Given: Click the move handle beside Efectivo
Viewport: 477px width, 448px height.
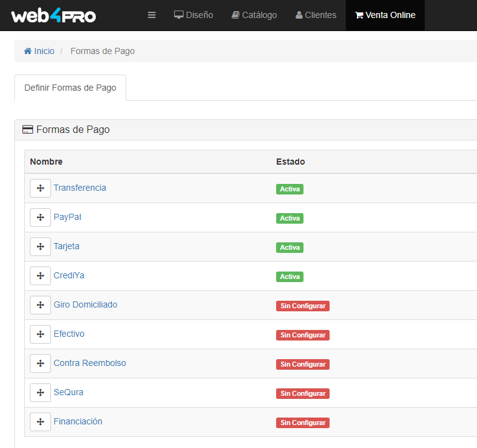Looking at the screenshot, I should 40,334.
